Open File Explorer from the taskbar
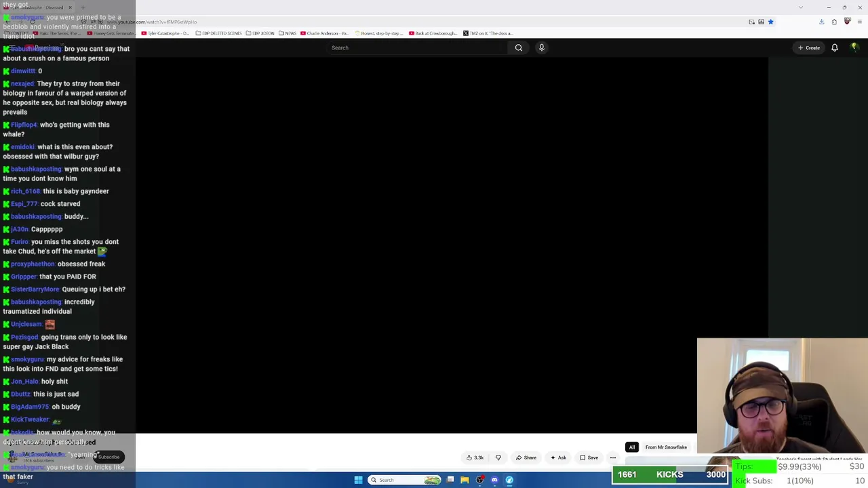 pyautogui.click(x=465, y=480)
